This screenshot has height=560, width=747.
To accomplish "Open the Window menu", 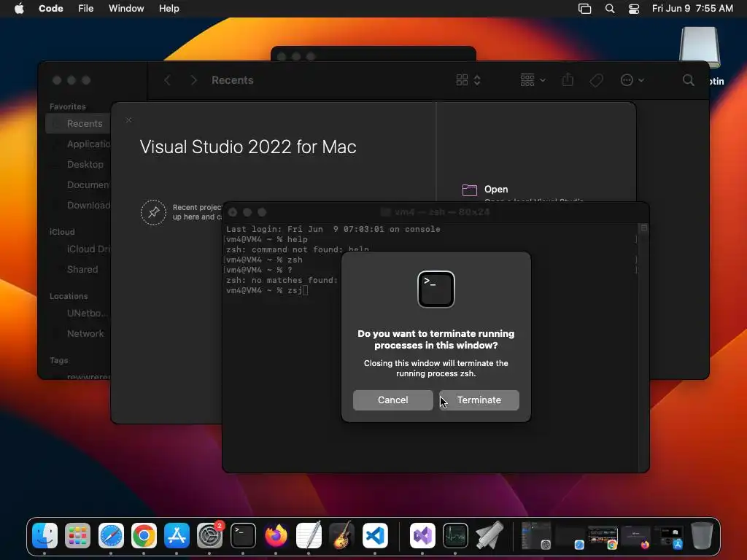I will tap(126, 9).
